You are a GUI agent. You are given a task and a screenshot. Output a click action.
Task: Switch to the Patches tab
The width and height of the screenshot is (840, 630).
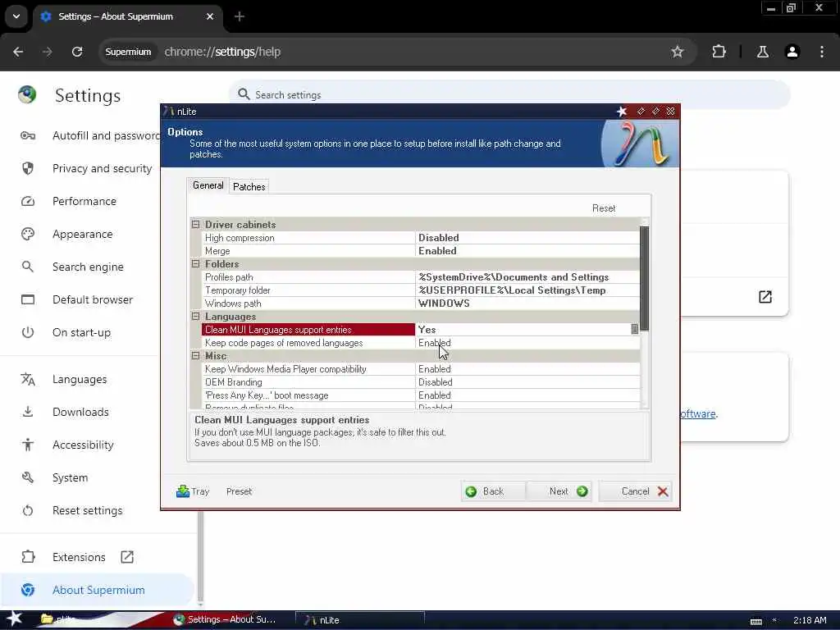coord(249,186)
